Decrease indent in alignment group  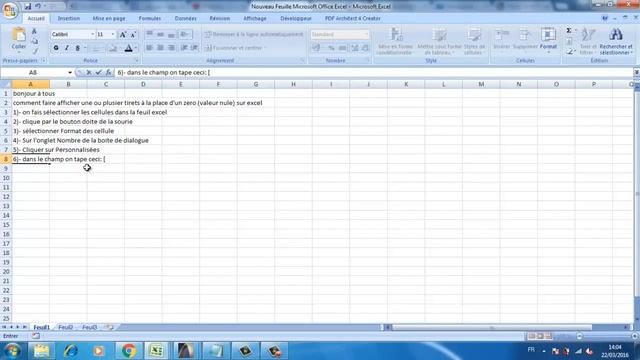coord(184,48)
